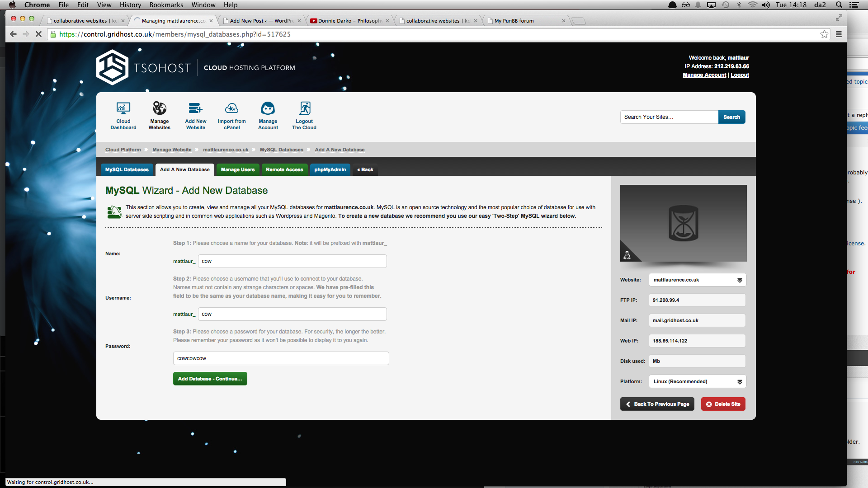Viewport: 868px width, 488px height.
Task: Click the Add New Website icon
Action: [195, 109]
